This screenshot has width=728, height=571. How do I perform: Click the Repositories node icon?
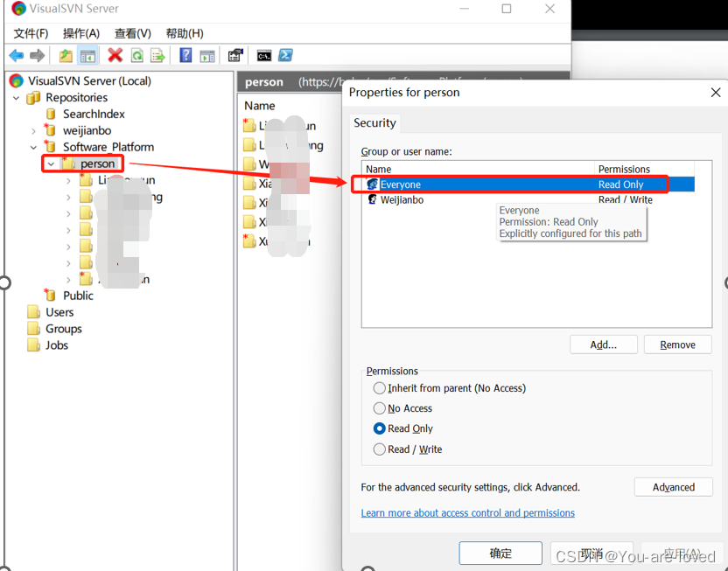[33, 97]
